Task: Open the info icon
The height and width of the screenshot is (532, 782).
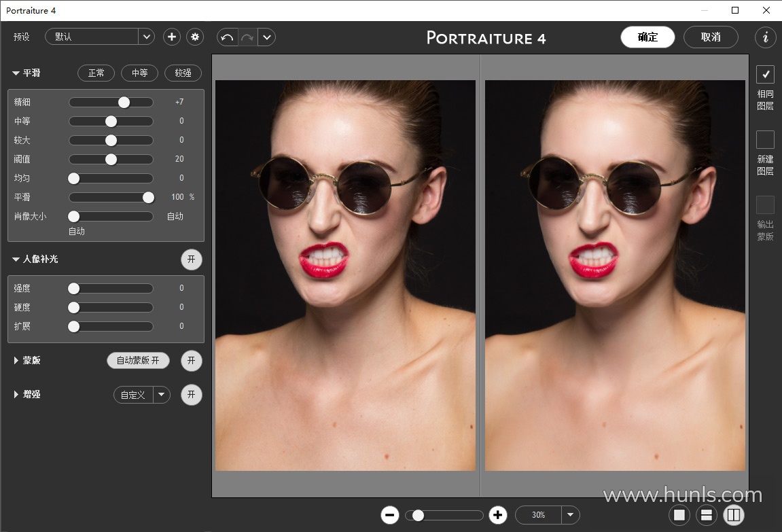Action: (x=766, y=37)
